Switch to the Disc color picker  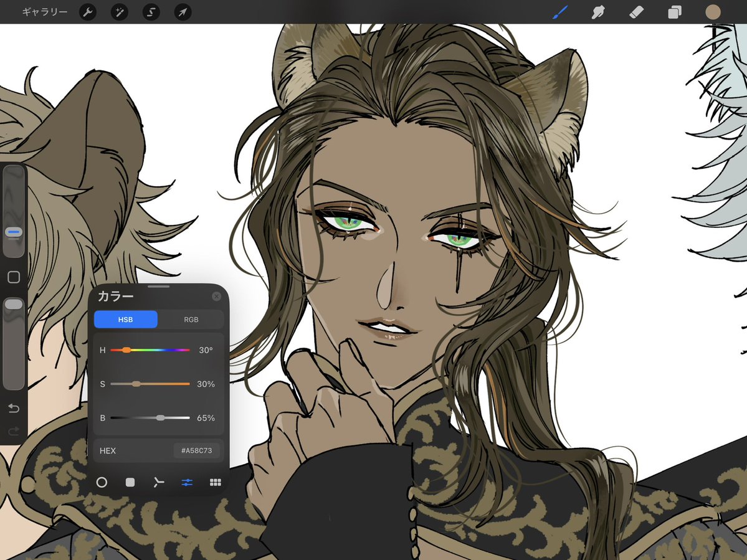click(x=102, y=482)
